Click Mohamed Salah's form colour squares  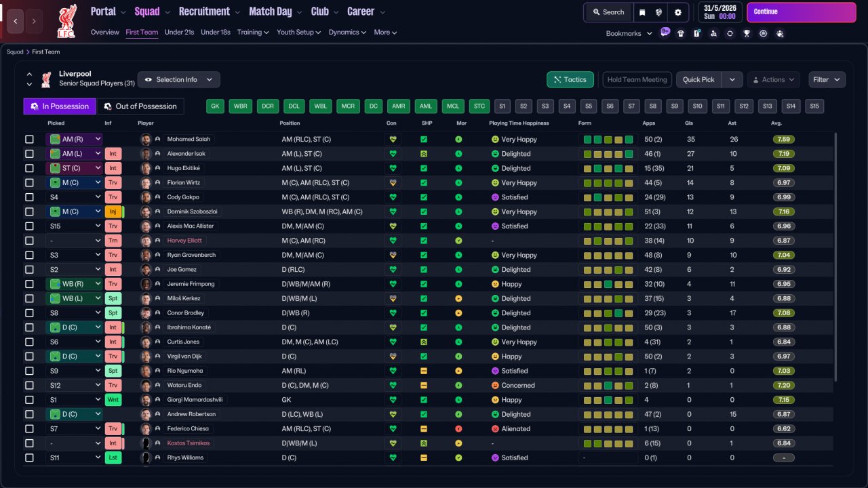click(x=608, y=139)
